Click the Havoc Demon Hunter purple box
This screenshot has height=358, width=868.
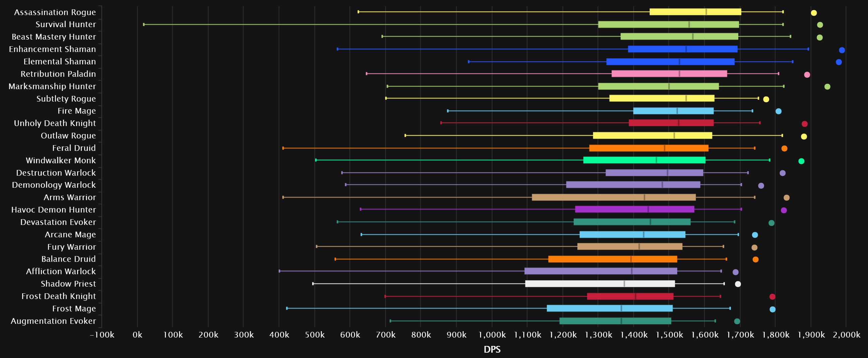point(635,210)
